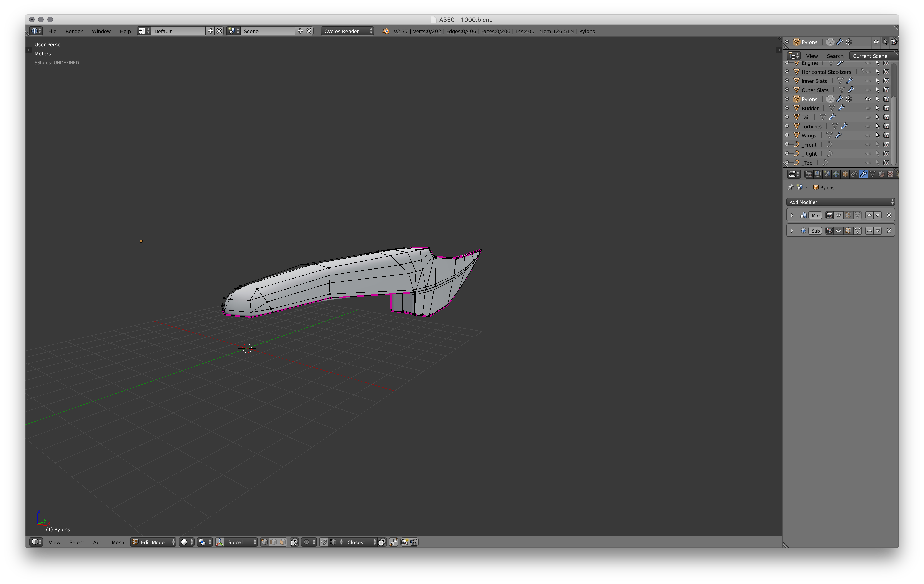Click OpenGL render animation clapper icon
This screenshot has height=584, width=924.
click(x=414, y=542)
